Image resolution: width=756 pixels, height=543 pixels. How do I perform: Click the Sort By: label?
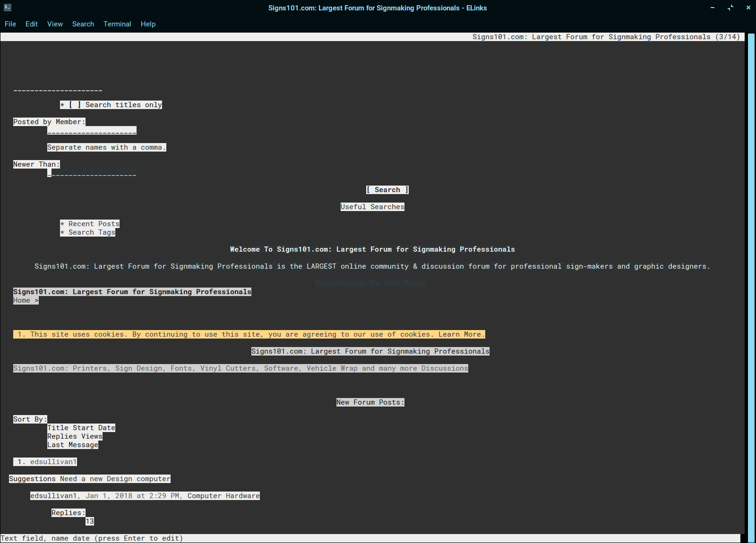30,419
